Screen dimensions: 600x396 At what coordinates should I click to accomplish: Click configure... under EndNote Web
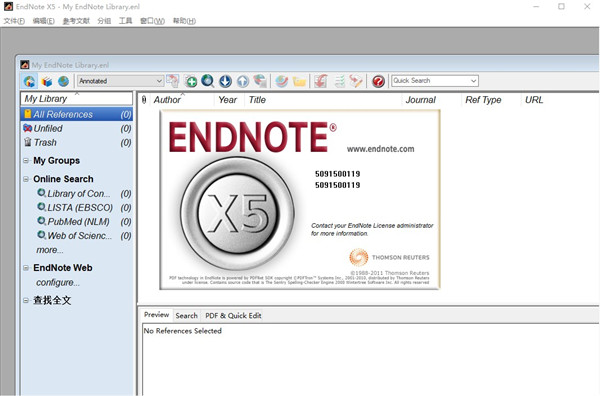(x=58, y=283)
